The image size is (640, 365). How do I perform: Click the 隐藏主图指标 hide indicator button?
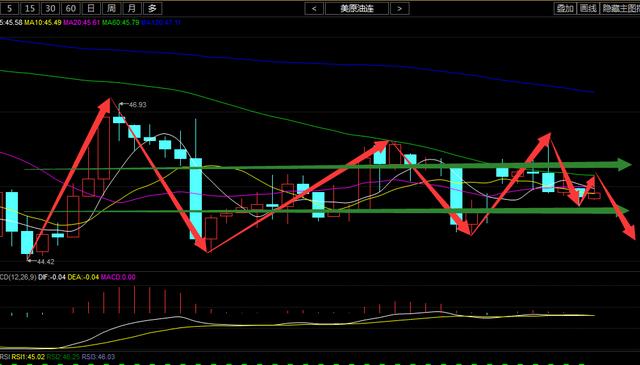620,8
